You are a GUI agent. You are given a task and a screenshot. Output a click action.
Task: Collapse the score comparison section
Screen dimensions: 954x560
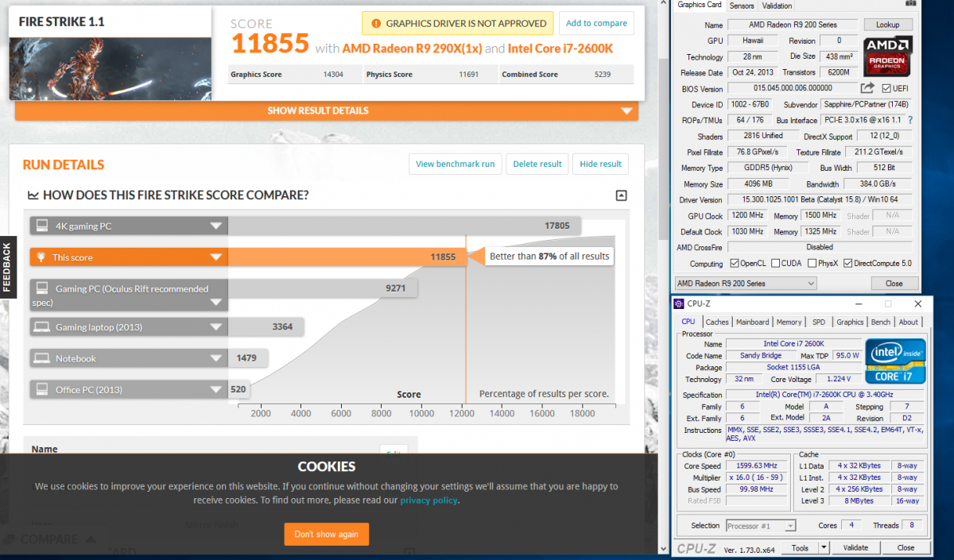coord(622,195)
